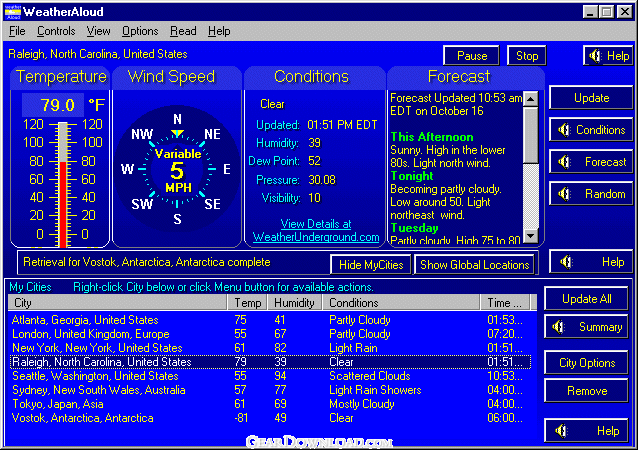Click Hide MyCities button
Screen dimensions: 638x450
point(371,265)
